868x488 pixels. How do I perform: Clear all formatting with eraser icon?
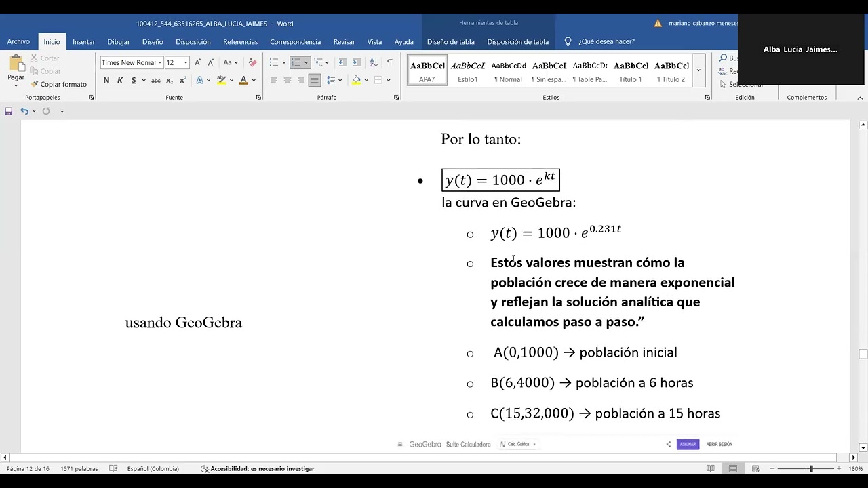(x=252, y=62)
